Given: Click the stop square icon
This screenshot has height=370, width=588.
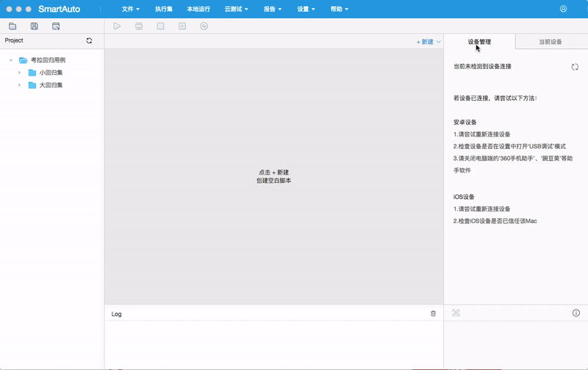Looking at the screenshot, I should pos(160,26).
